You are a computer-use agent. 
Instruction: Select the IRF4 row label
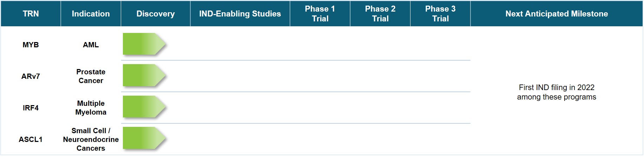pyautogui.click(x=31, y=108)
